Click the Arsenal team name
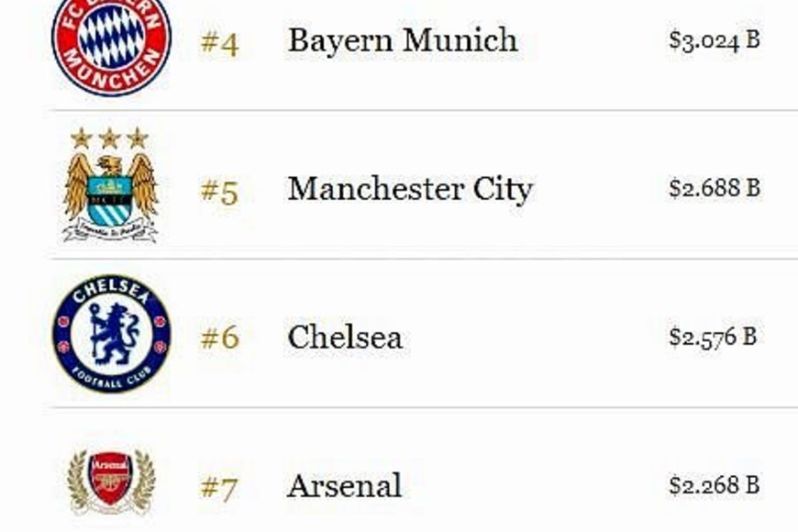This screenshot has height=532, width=798. (344, 485)
